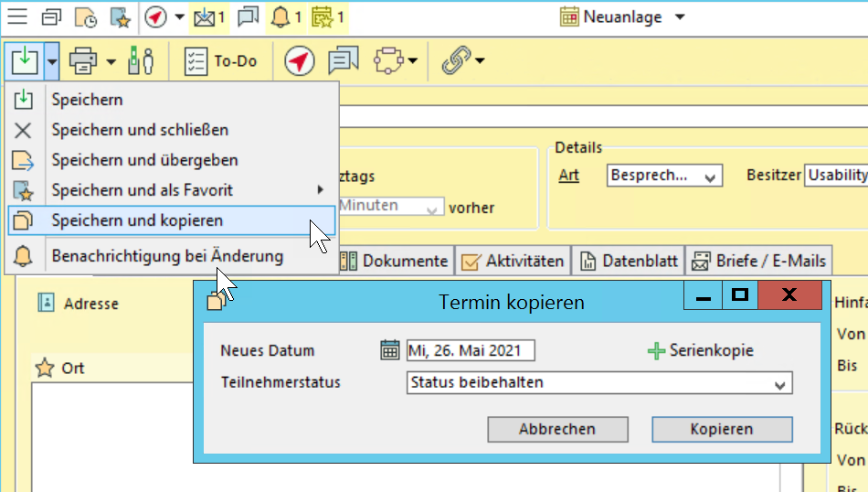Open the print icon in toolbar
The image size is (868, 492).
[x=83, y=61]
